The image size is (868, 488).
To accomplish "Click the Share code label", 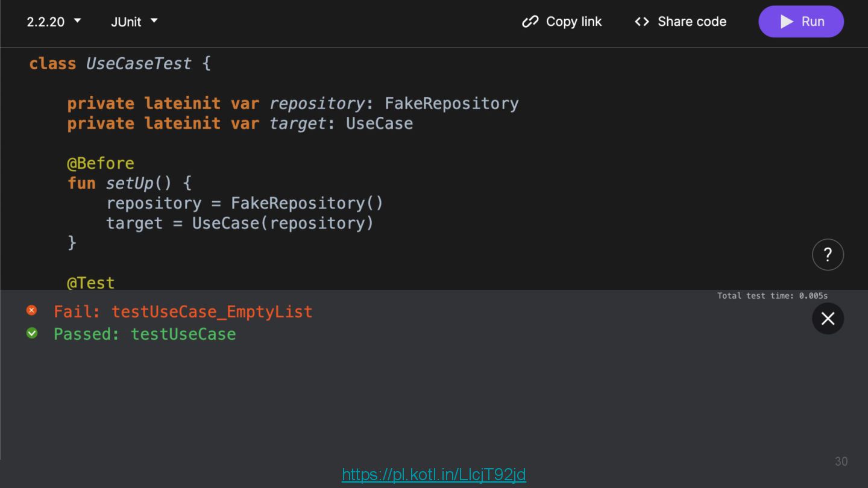I will tap(692, 22).
